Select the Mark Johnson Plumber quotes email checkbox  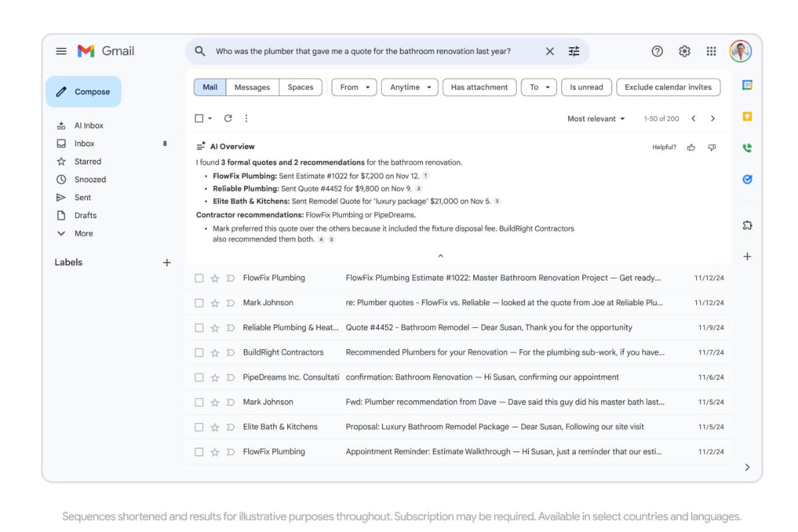point(199,303)
